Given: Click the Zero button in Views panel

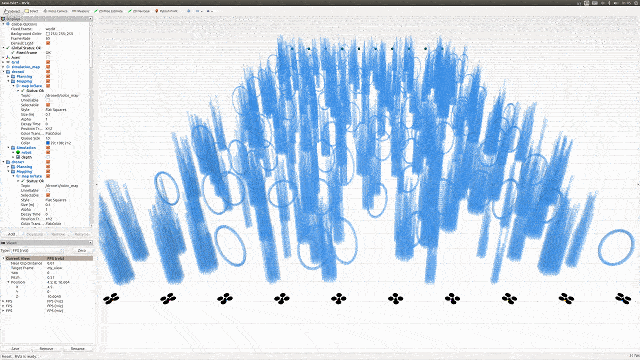Looking at the screenshot, I should 82,250.
